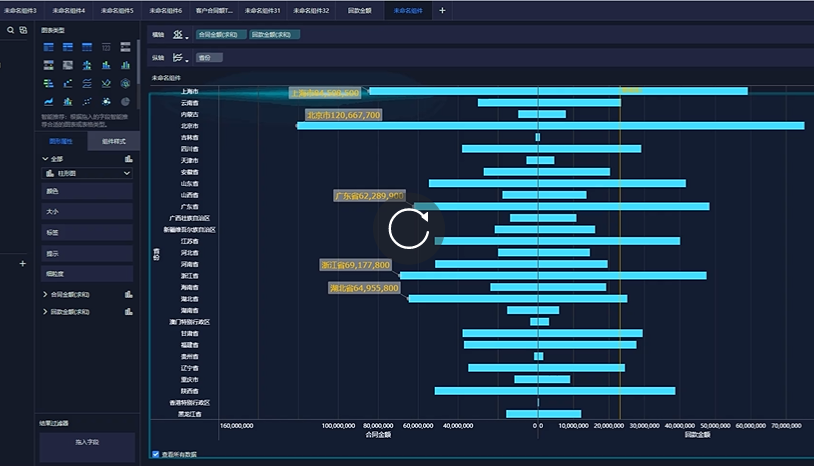
Task: Click the 湖北省64,955,800 data label
Action: [x=364, y=288]
